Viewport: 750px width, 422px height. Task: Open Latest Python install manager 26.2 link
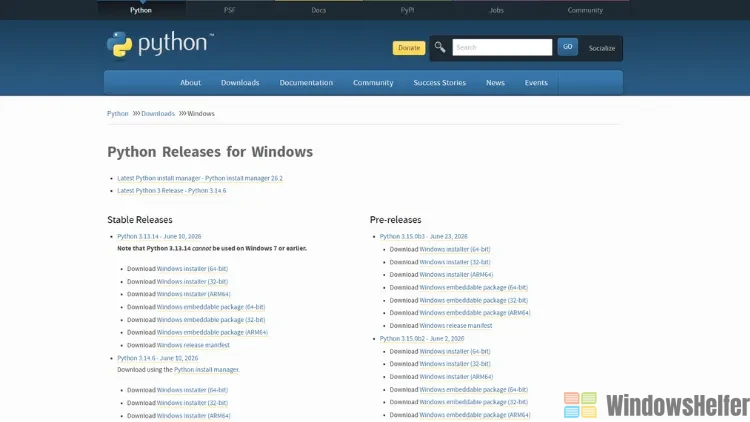click(x=200, y=178)
